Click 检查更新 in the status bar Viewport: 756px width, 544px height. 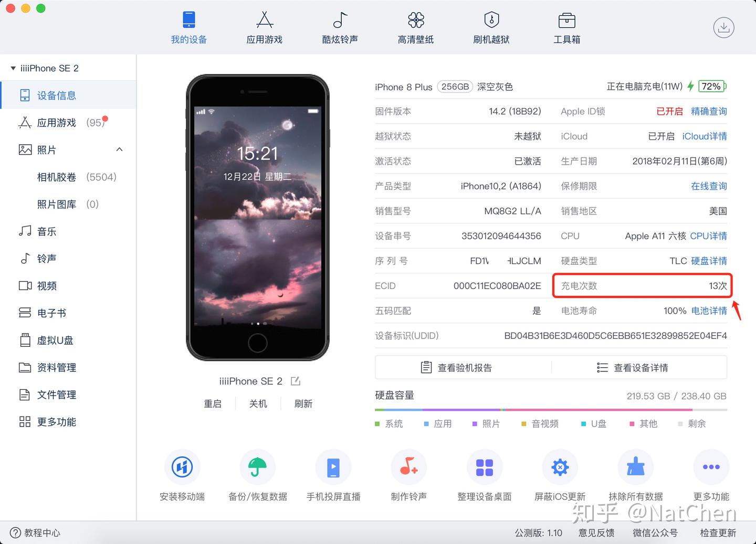[x=718, y=533]
